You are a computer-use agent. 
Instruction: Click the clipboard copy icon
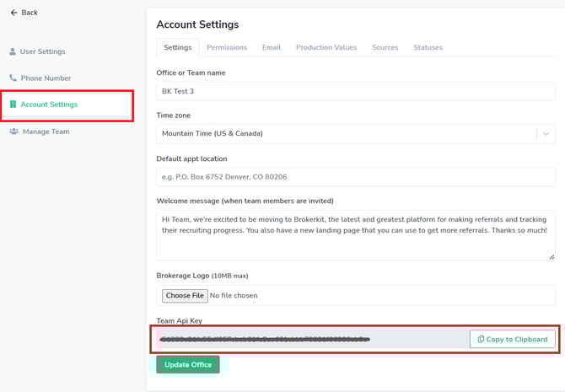click(x=481, y=339)
